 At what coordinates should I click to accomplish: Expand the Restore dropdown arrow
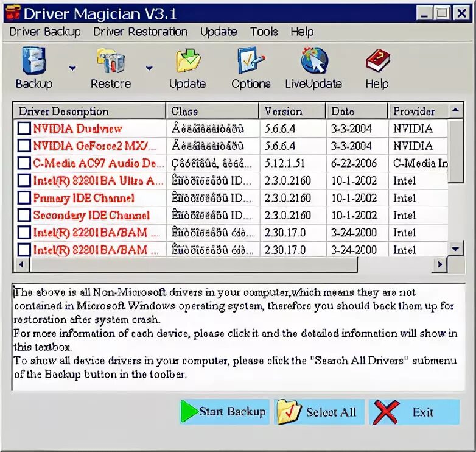point(149,68)
